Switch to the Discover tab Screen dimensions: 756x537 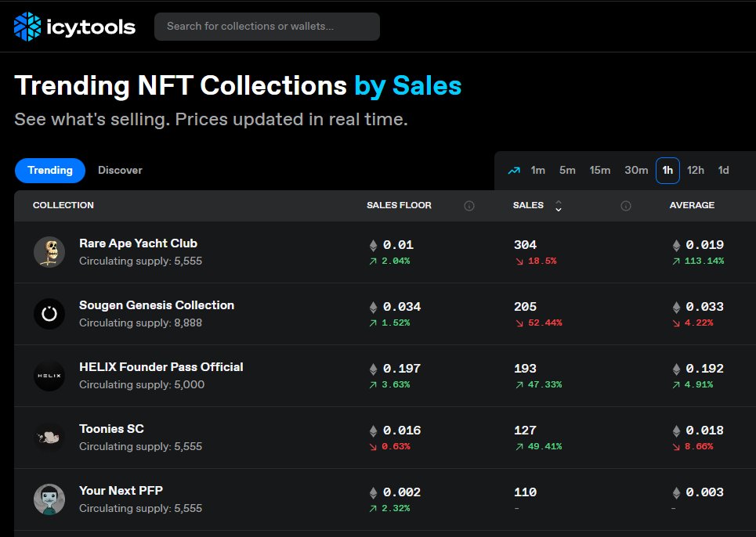pos(120,171)
